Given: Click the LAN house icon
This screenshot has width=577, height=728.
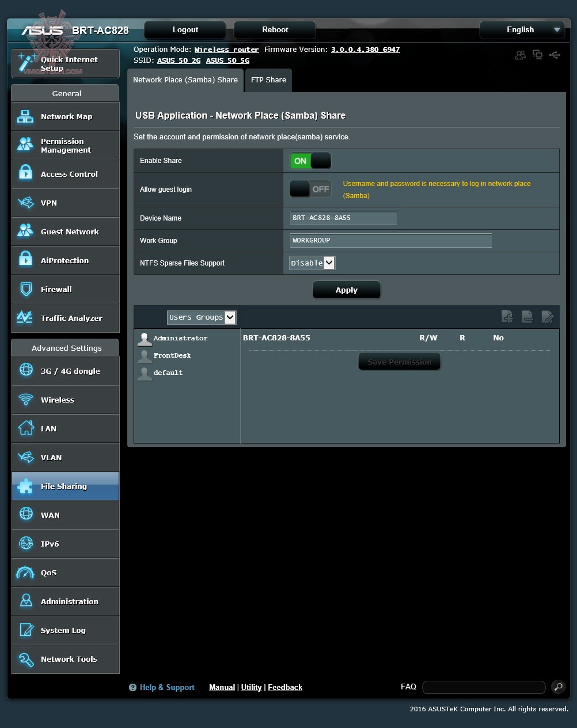Looking at the screenshot, I should pyautogui.click(x=26, y=429).
